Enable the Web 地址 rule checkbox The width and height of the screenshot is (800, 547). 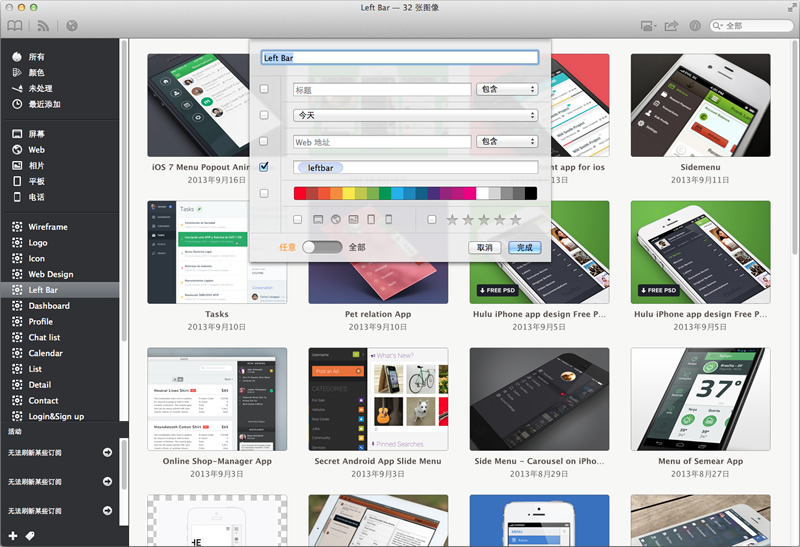click(264, 141)
